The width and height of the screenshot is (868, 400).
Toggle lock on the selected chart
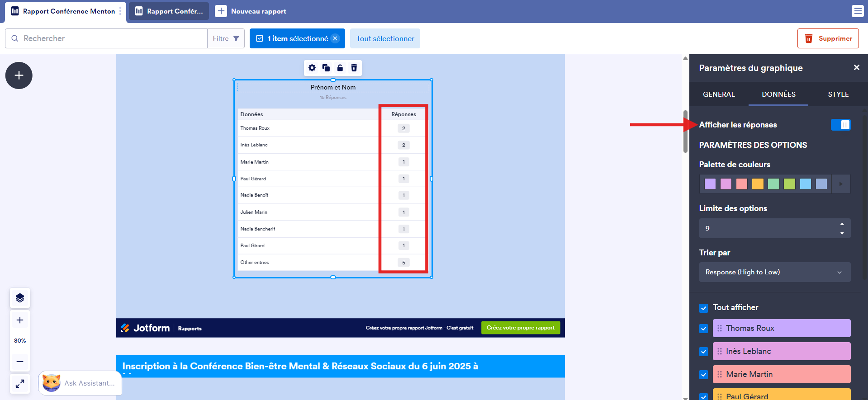(340, 68)
